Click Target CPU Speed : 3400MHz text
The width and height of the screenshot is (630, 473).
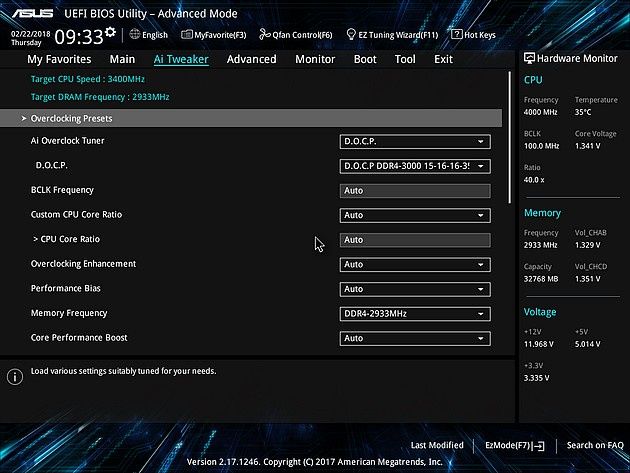[x=88, y=79]
